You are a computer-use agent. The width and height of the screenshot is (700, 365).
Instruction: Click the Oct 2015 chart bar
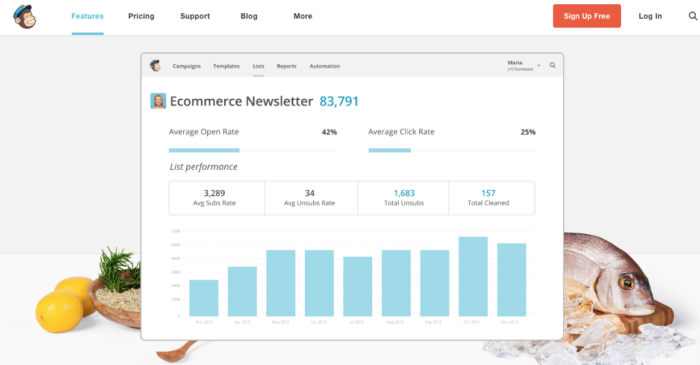point(473,277)
